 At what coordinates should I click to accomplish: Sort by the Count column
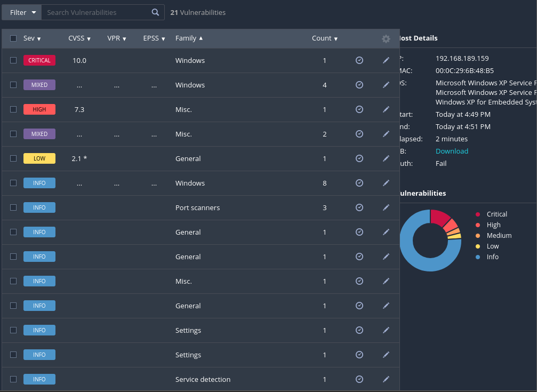coord(325,38)
